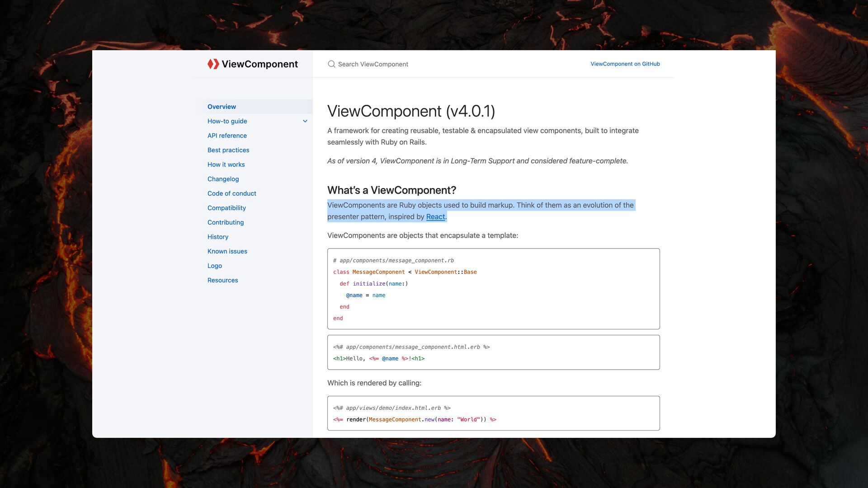This screenshot has height=488, width=868.
Task: Click 'ViewComponents are objects that encapsulate' text
Action: [423, 236]
